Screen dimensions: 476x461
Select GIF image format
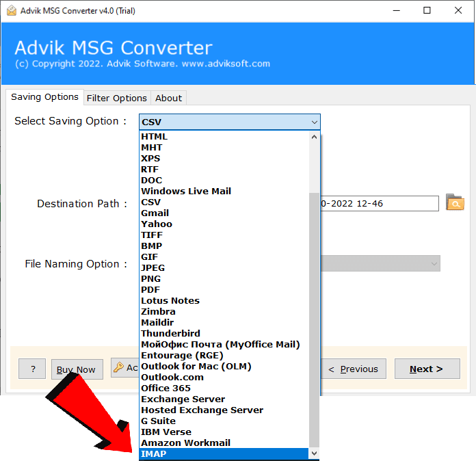(224, 256)
